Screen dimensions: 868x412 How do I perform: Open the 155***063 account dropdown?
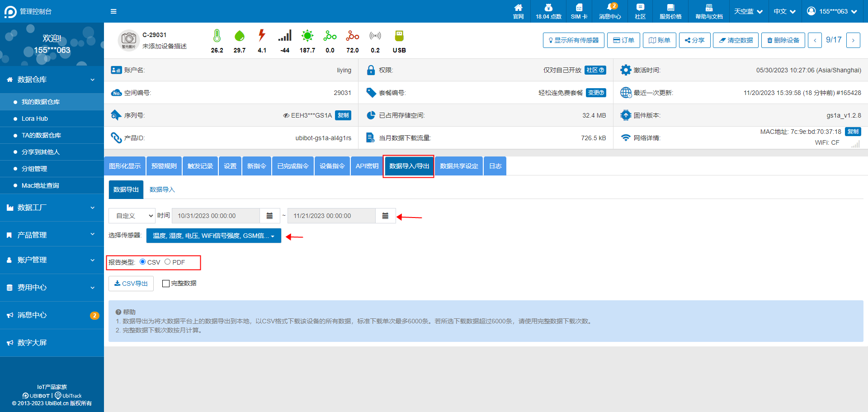(x=832, y=11)
